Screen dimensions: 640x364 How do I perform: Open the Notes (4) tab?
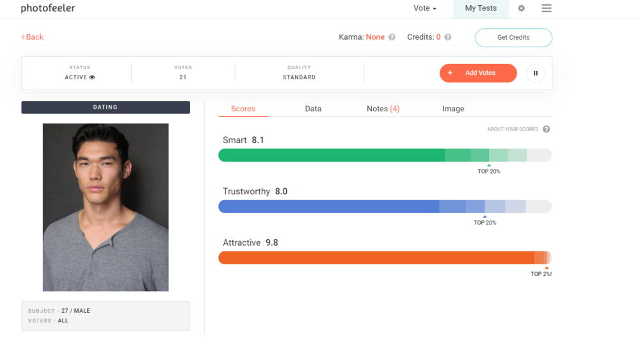[383, 109]
